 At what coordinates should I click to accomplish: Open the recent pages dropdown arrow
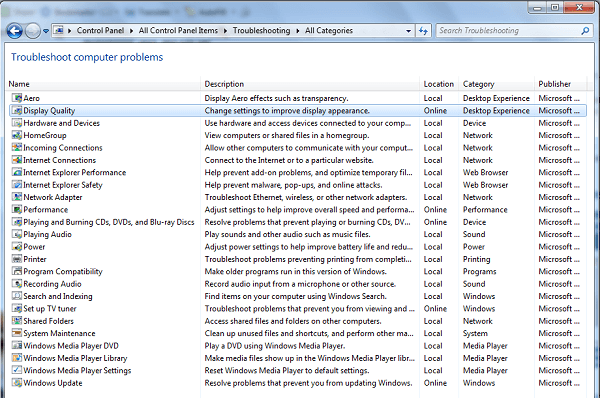46,31
